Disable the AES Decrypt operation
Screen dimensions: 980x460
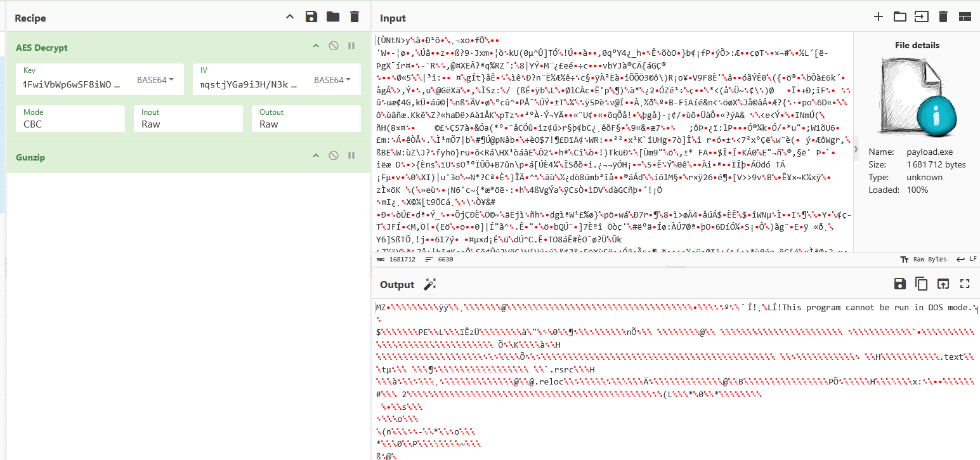[x=334, y=46]
